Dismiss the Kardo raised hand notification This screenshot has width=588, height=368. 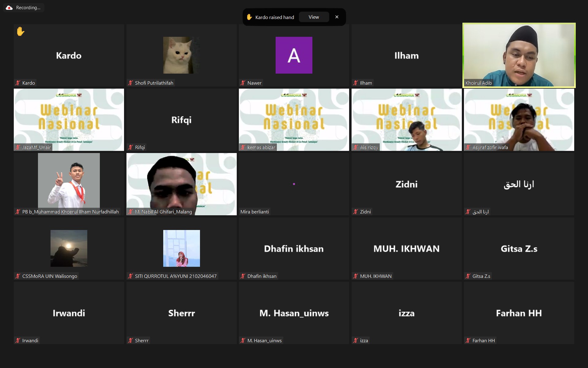coord(337,17)
